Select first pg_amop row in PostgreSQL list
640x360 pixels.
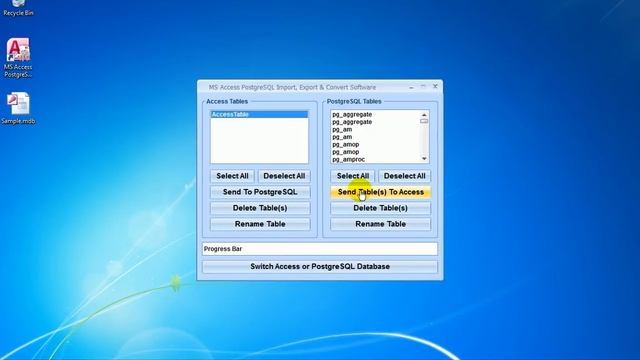(x=376, y=144)
